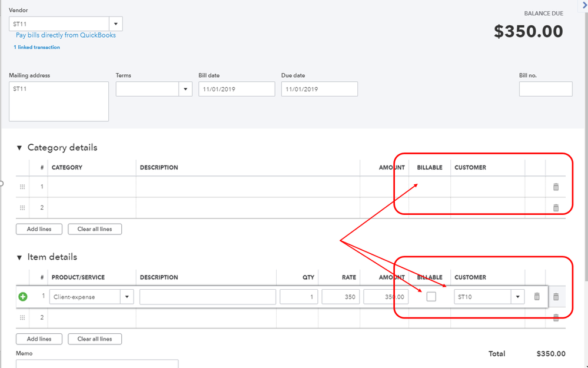Image resolution: width=588 pixels, height=368 pixels.
Task: Click the Bill no. input field
Action: coord(546,89)
